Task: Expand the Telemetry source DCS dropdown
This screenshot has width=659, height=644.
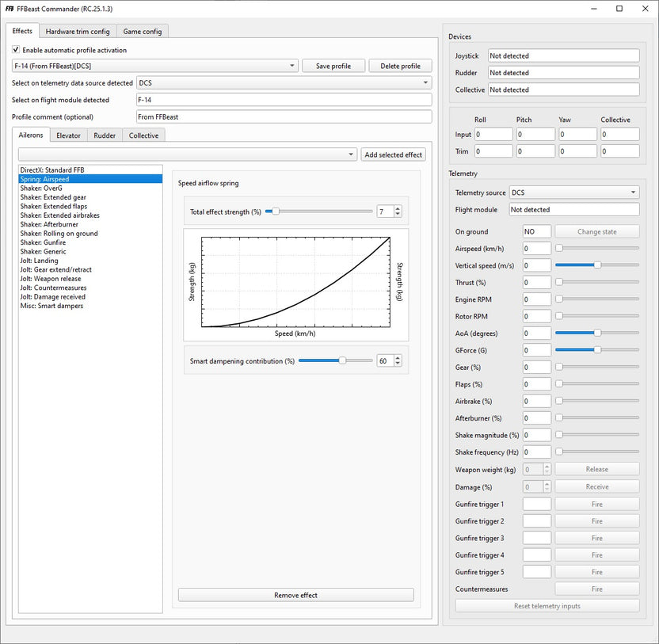Action: point(574,192)
